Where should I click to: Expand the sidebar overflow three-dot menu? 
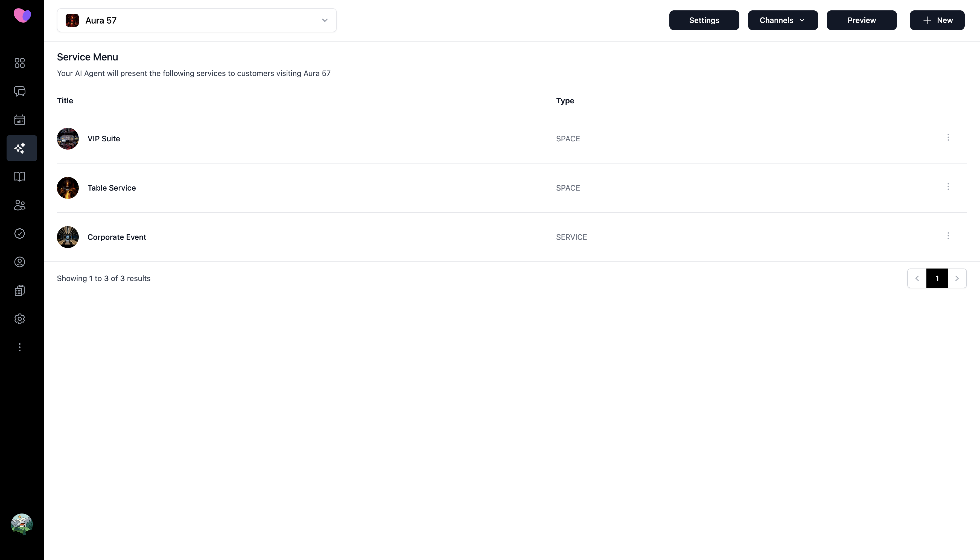20,347
